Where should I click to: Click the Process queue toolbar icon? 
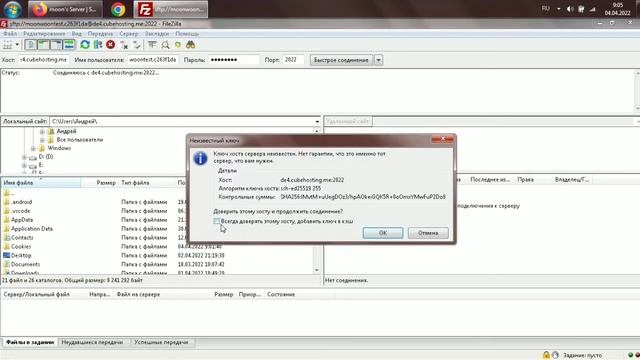click(98, 45)
